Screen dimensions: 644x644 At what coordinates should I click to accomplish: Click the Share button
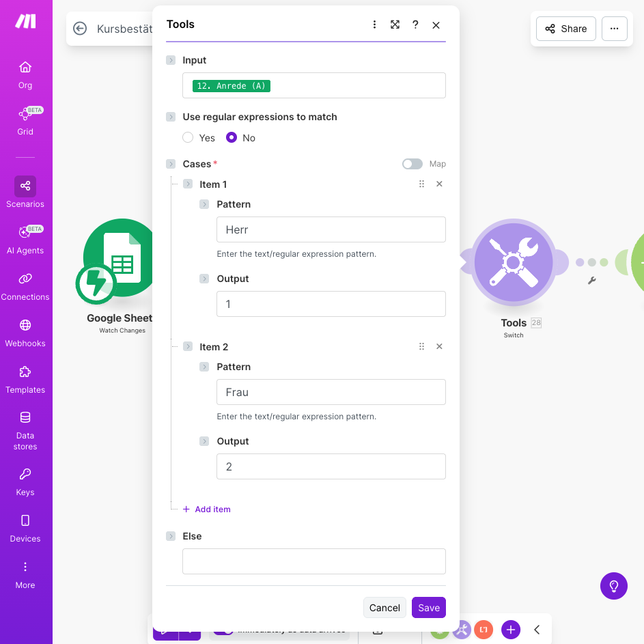pos(566,29)
